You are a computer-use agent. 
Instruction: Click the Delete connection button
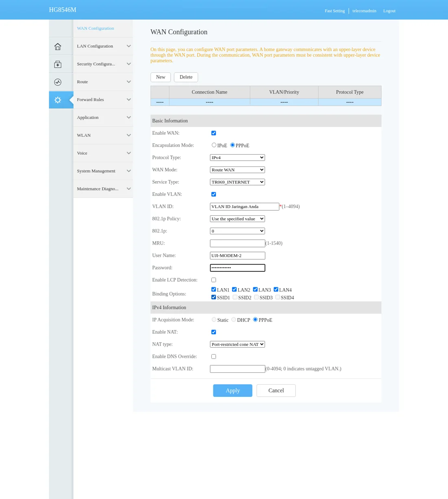[186, 77]
